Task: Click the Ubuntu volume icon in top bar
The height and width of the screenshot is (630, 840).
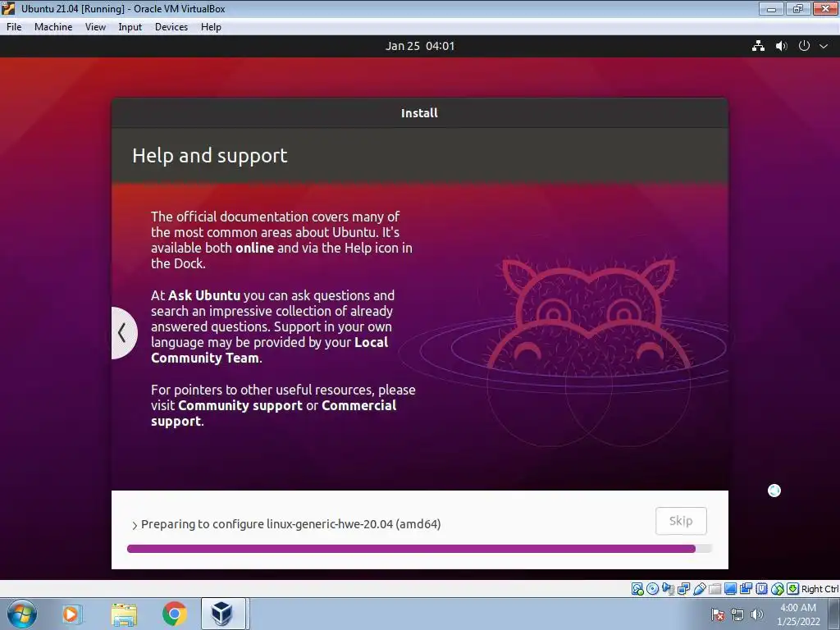Action: click(781, 46)
